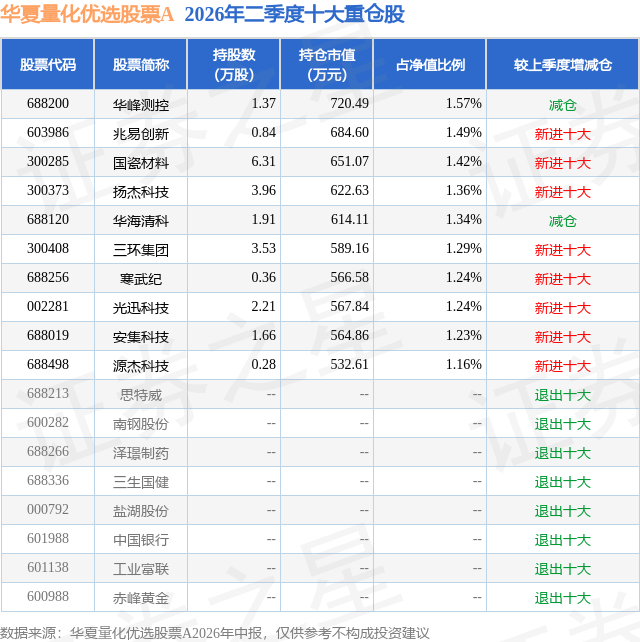Select the 持股数(万股) column header

pos(234,65)
